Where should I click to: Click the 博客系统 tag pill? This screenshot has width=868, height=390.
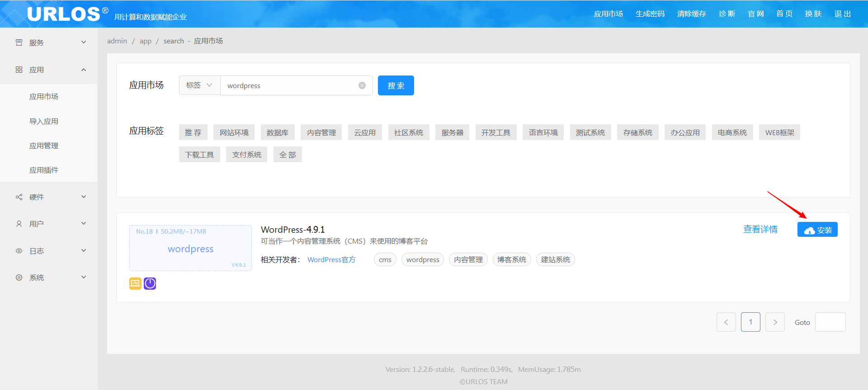(512, 260)
